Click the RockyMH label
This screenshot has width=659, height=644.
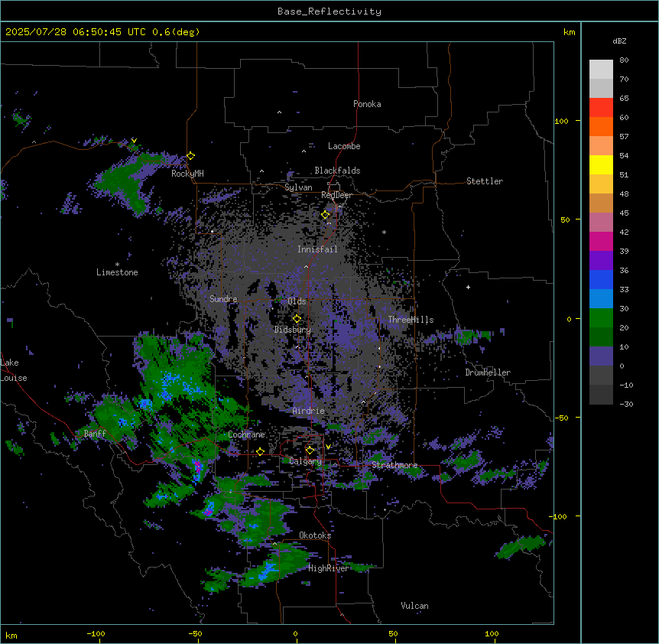(187, 174)
